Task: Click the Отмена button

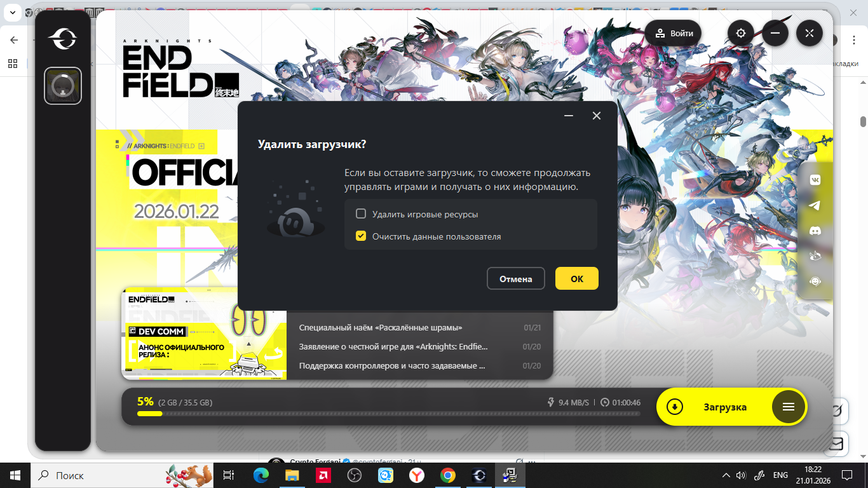Action: (x=516, y=278)
